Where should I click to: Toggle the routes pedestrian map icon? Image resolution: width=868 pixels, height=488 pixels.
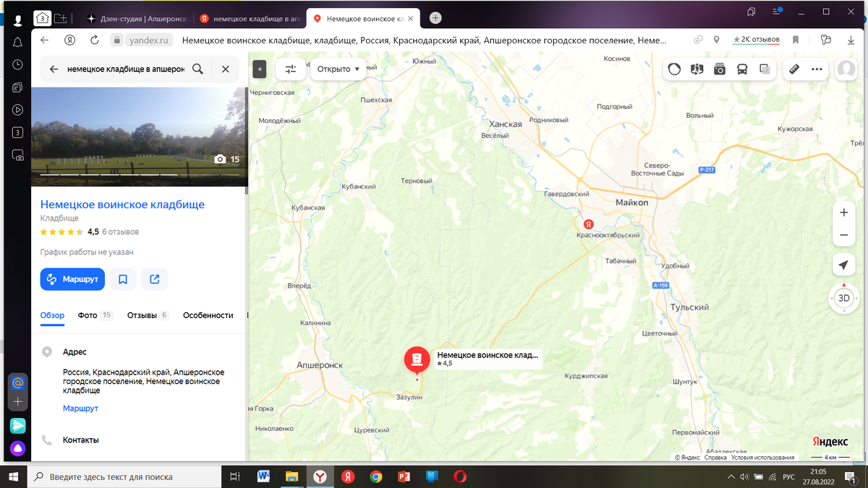coord(697,69)
